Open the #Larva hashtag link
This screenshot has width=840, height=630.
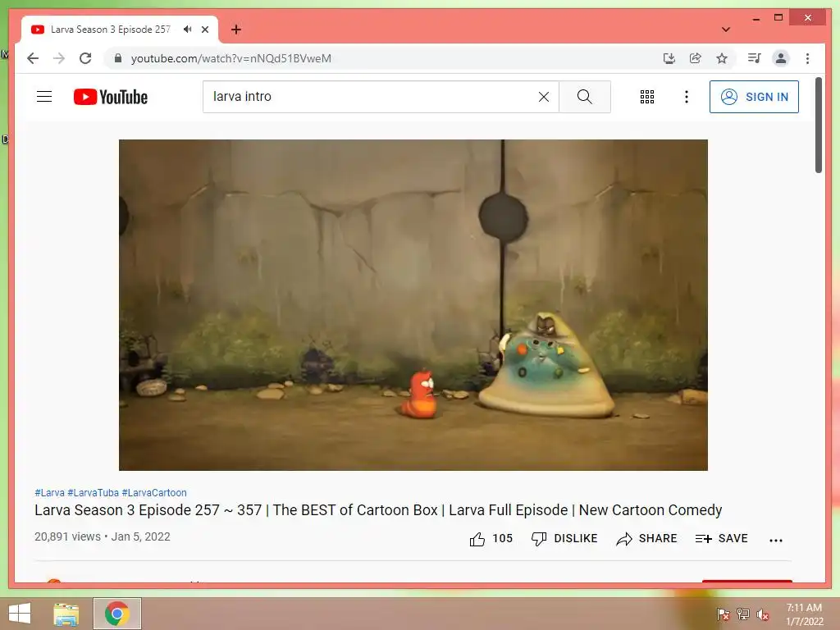pyautogui.click(x=49, y=493)
